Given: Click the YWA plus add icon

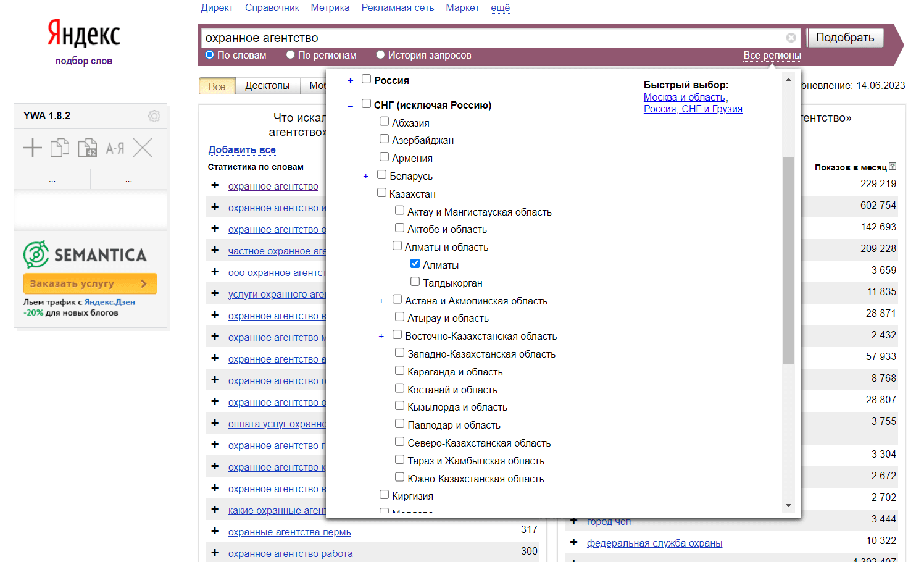Looking at the screenshot, I should coord(32,148).
